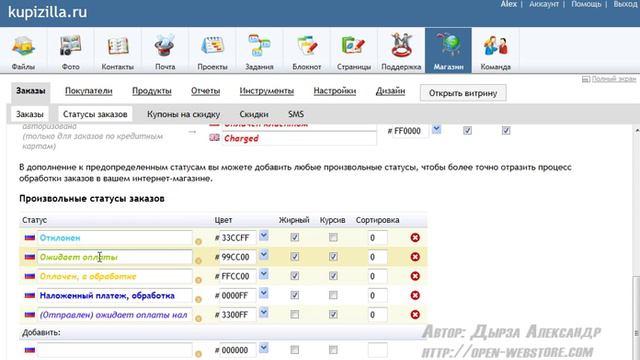The width and height of the screenshot is (640, 360).
Task: Open the Помощь link in header
Action: 586,4
